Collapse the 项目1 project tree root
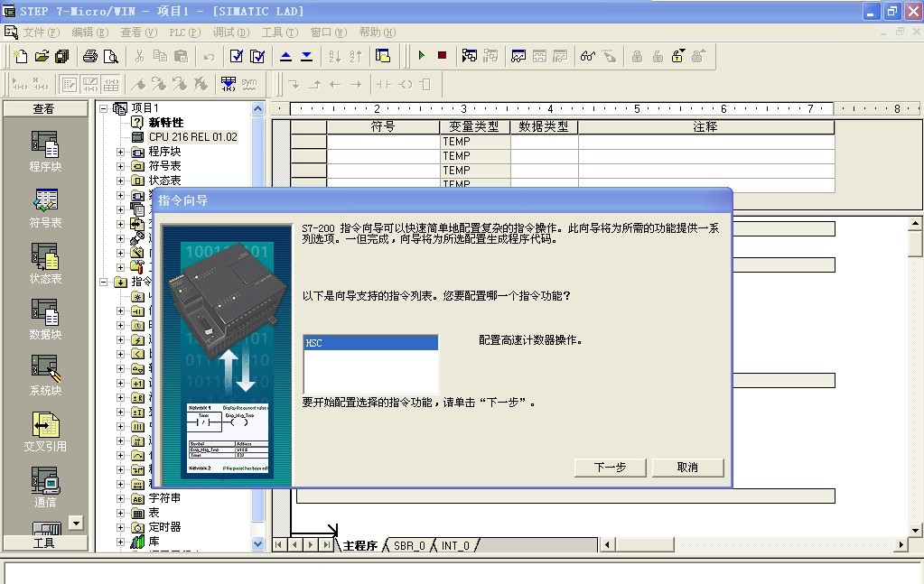The image size is (924, 584). click(104, 108)
